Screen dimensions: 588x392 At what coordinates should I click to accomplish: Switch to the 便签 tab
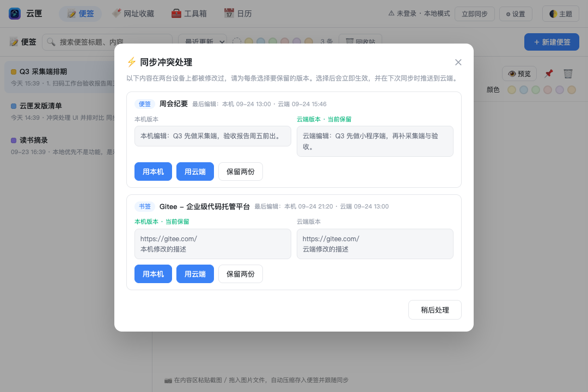click(x=80, y=14)
